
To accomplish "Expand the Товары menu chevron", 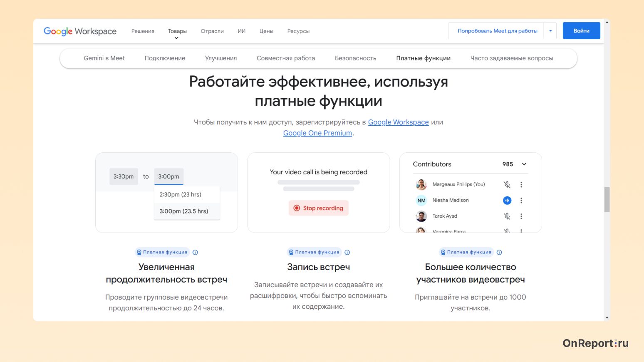I will 176,38.
